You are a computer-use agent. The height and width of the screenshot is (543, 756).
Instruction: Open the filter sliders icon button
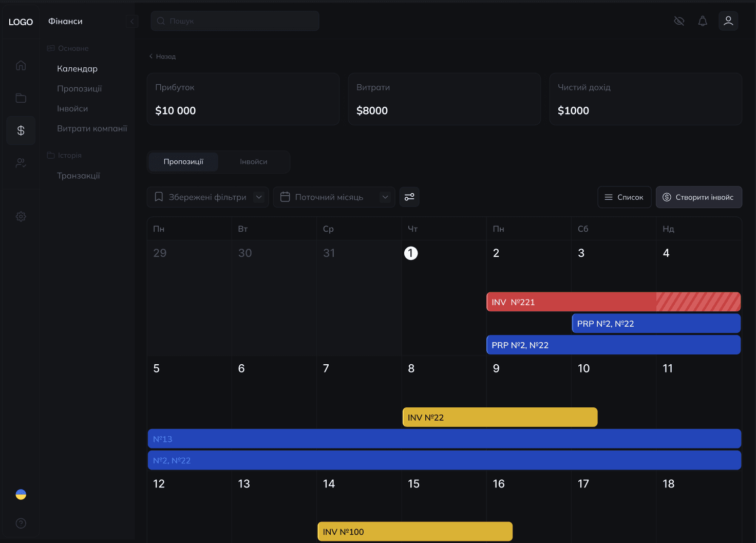coord(409,197)
